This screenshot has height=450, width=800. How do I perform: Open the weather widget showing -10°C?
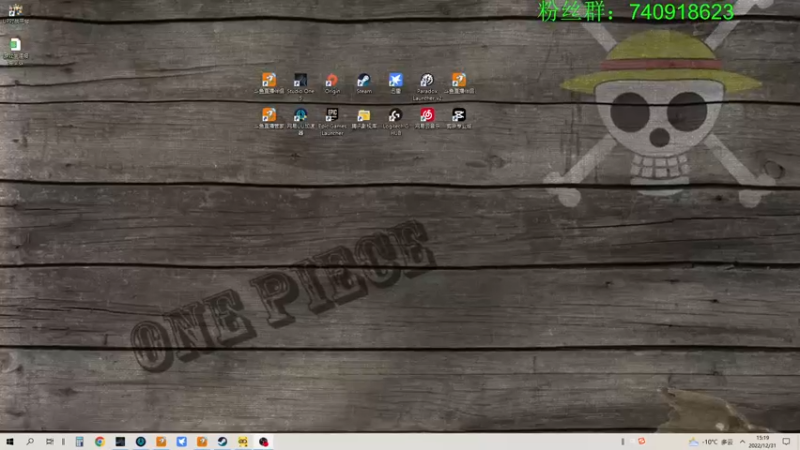(711, 442)
